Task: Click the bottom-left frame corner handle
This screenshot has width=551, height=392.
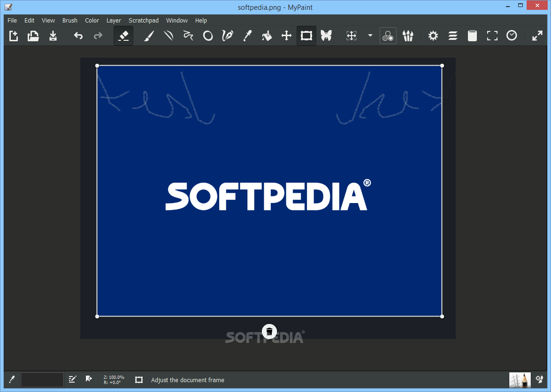Action: point(97,317)
